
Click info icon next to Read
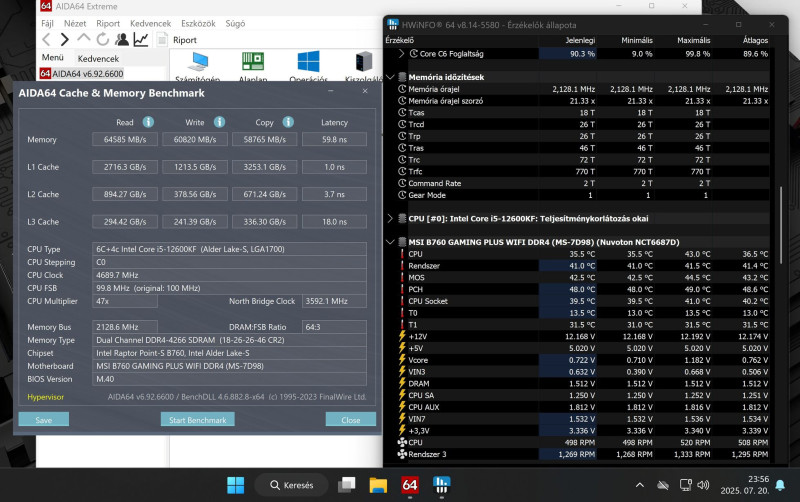148,122
